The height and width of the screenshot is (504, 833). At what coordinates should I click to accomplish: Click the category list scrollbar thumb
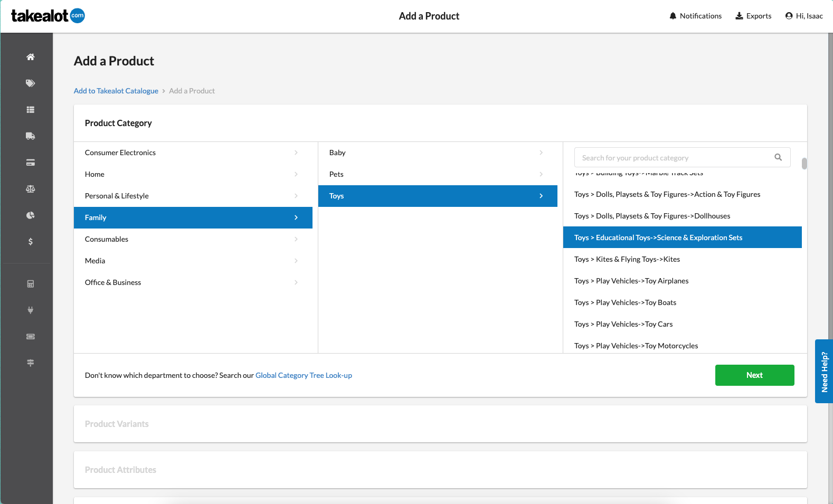(x=804, y=164)
